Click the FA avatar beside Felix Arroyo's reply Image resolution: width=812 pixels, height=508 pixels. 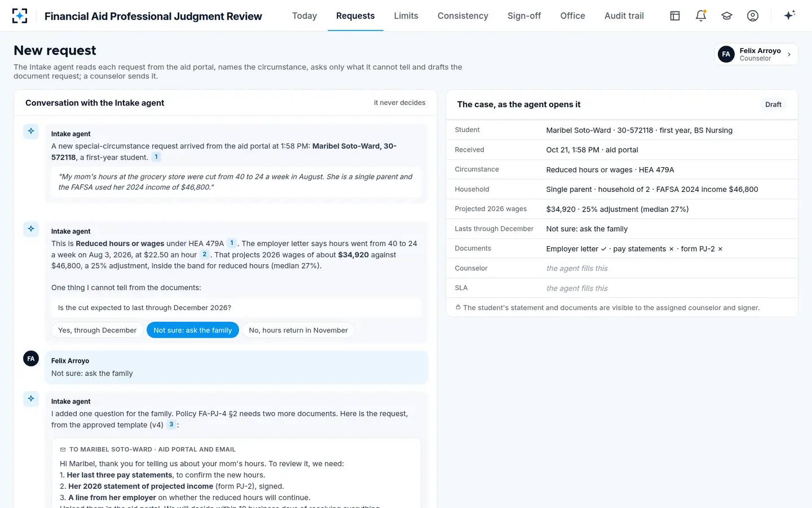[x=31, y=359]
